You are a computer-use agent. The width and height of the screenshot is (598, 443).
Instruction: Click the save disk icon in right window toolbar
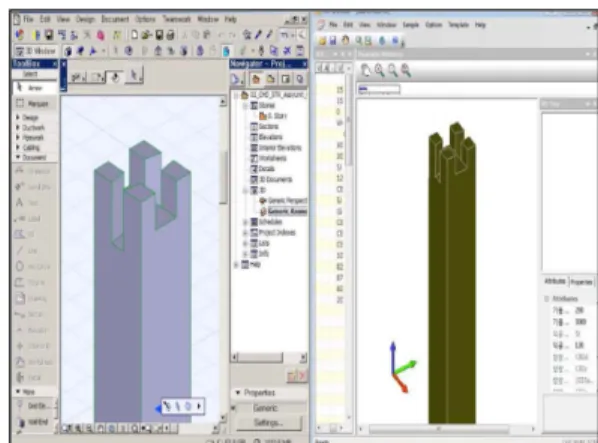pyautogui.click(x=333, y=40)
